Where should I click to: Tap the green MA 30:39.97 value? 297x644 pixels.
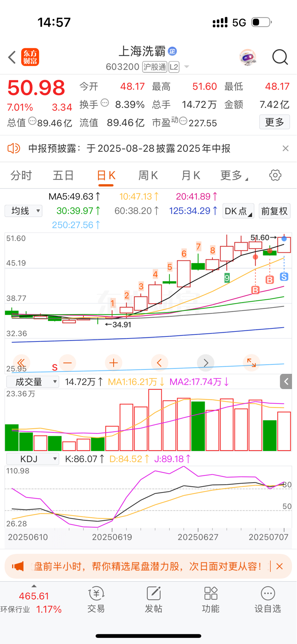point(78,211)
